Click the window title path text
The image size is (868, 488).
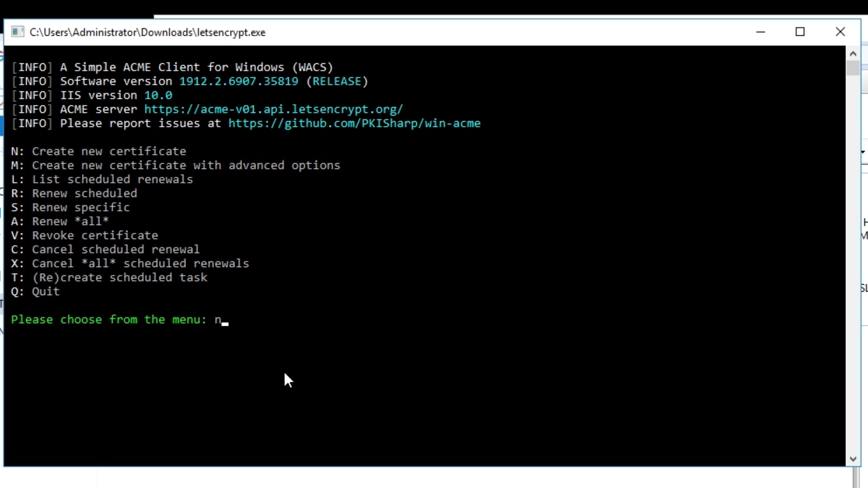147,33
